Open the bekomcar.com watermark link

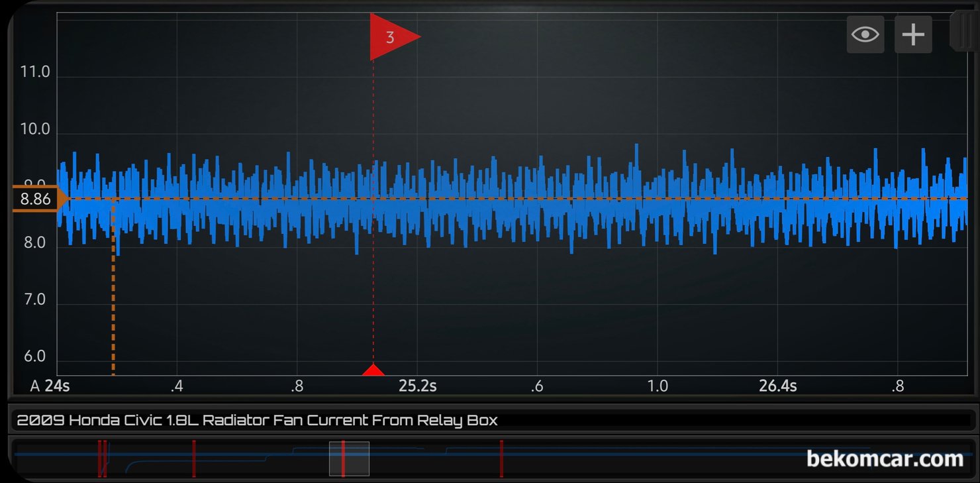[x=885, y=458]
